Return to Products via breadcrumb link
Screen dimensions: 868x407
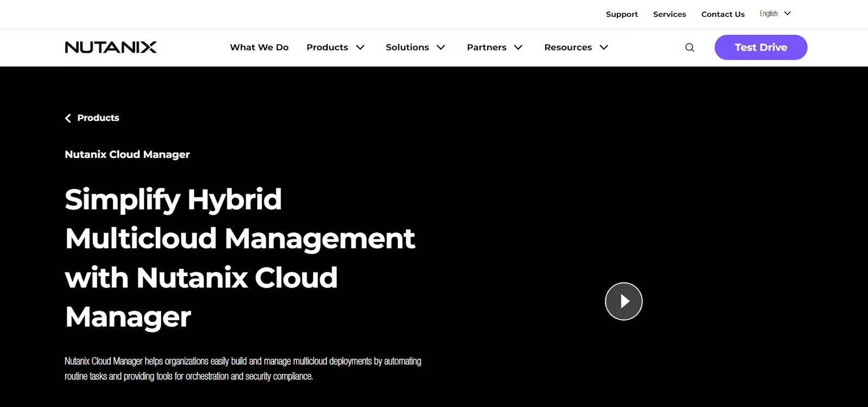[98, 118]
